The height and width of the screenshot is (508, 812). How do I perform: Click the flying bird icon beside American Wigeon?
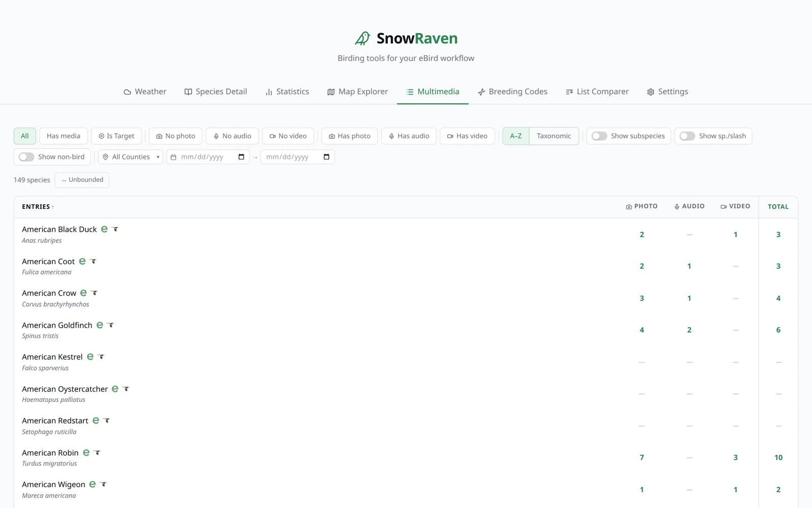pos(103,484)
